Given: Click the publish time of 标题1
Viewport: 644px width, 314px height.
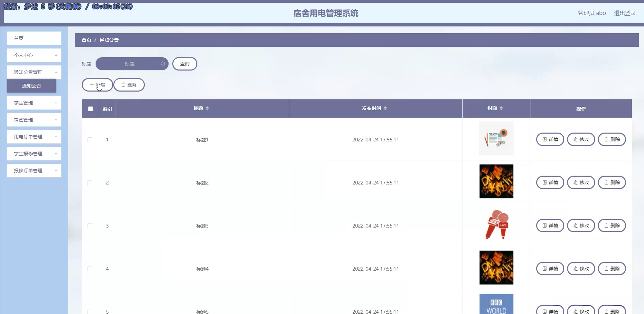Looking at the screenshot, I should 375,140.
